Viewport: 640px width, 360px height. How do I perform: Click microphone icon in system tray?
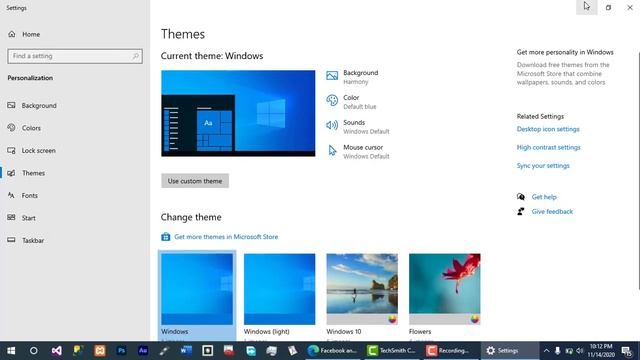click(558, 351)
